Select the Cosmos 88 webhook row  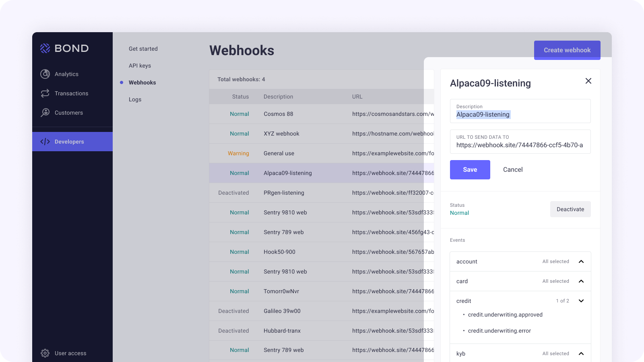pos(322,114)
